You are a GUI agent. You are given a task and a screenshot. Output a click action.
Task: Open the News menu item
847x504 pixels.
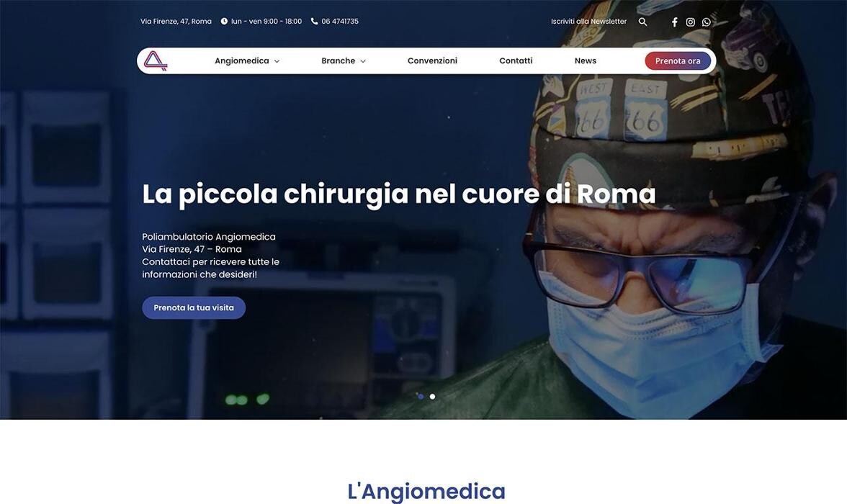pos(586,60)
